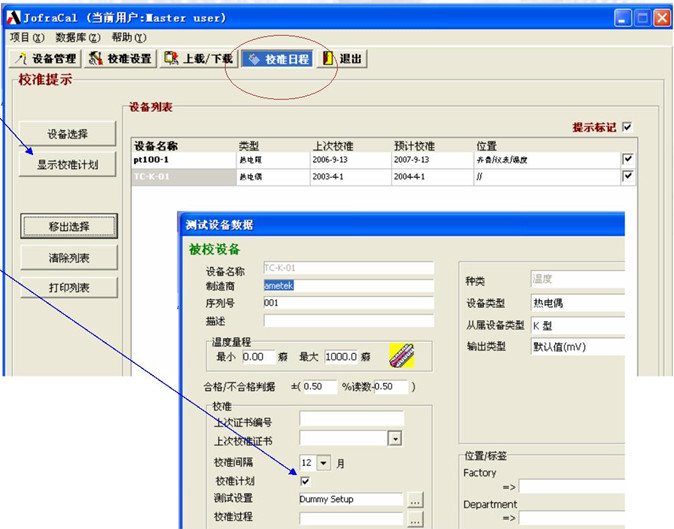Viewport: 674px width, 529px height.
Task: Toggle the checkbox in the pt100-1 row
Action: pyautogui.click(x=627, y=159)
